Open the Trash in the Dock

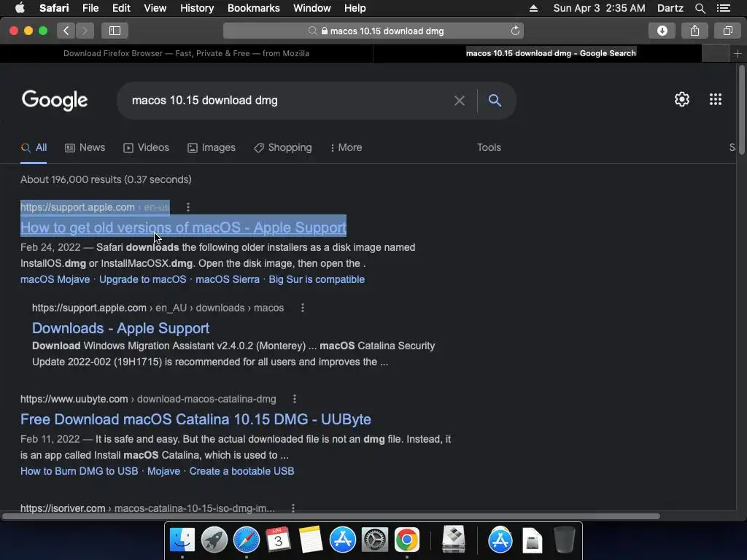565,540
